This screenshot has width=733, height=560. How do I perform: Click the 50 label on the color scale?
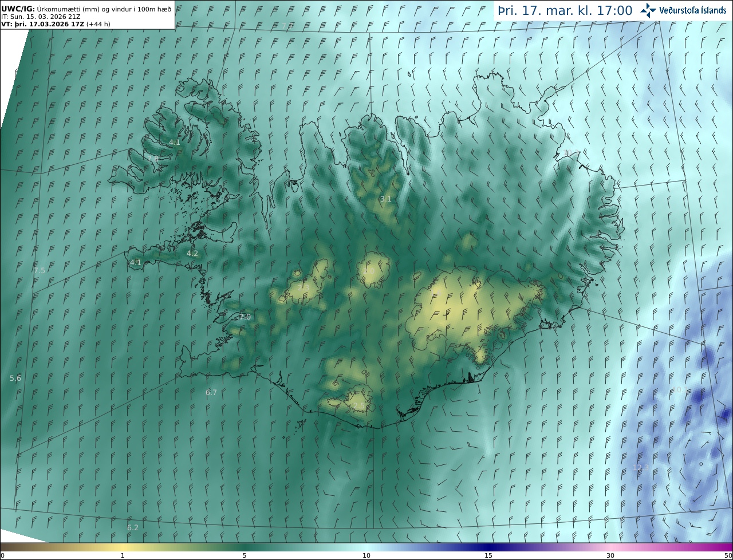pos(728,555)
